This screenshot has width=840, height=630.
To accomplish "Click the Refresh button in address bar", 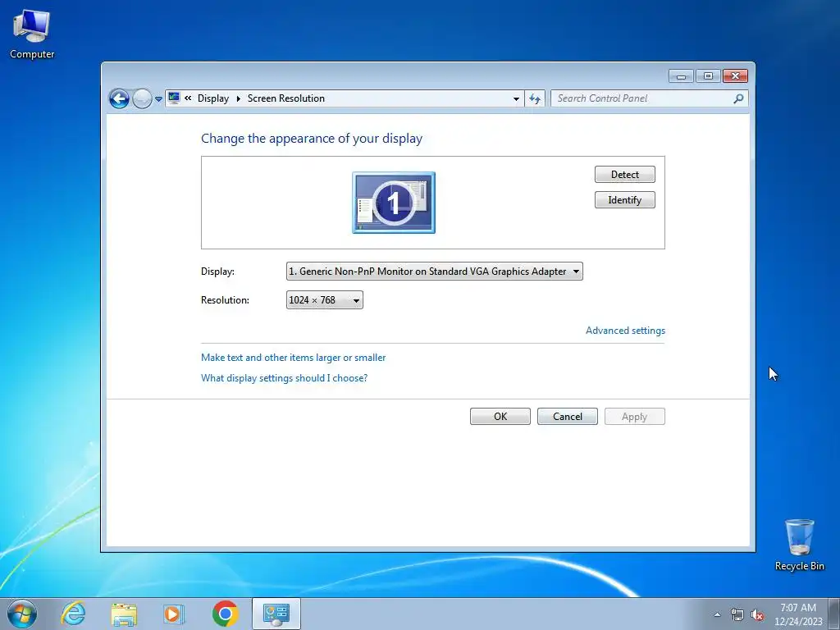I will click(x=535, y=98).
